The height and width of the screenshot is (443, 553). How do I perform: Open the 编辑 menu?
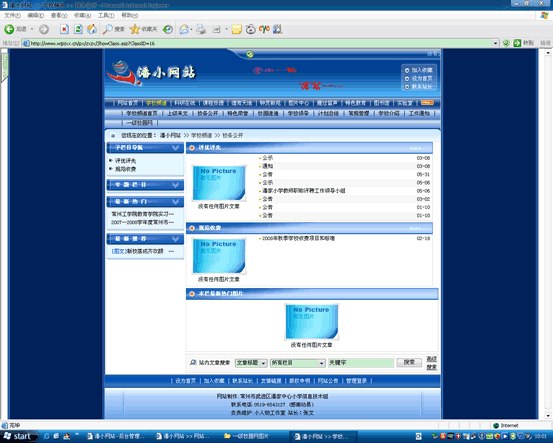(x=36, y=16)
